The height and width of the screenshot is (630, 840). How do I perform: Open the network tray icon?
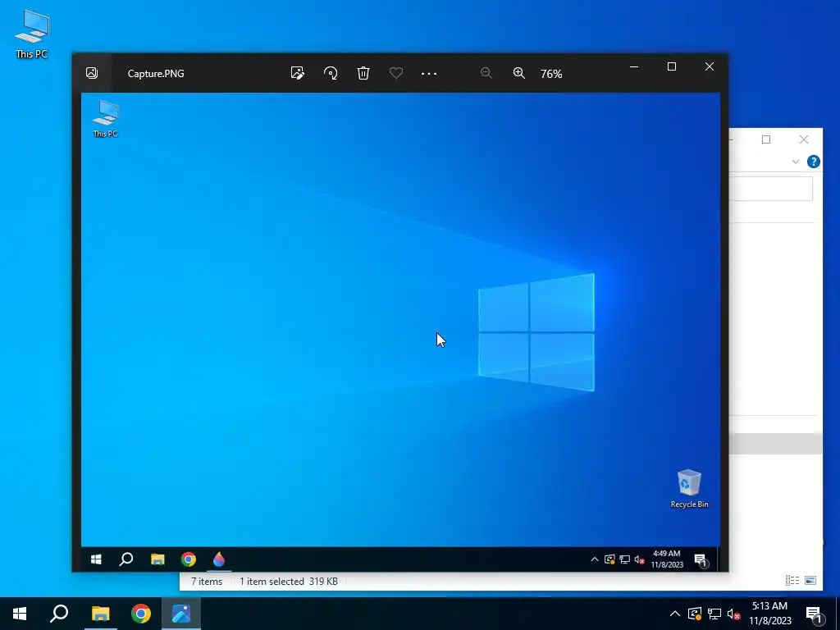click(714, 614)
